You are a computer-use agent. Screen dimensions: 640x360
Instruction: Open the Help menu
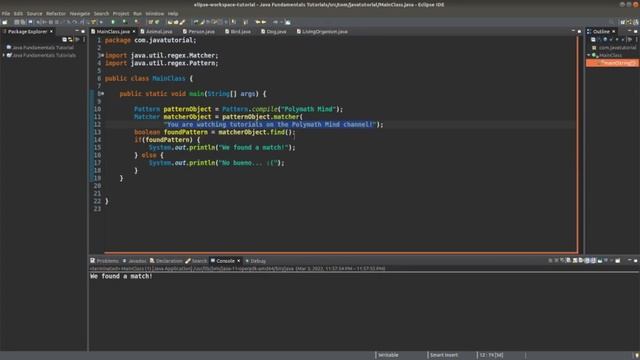pos(173,13)
